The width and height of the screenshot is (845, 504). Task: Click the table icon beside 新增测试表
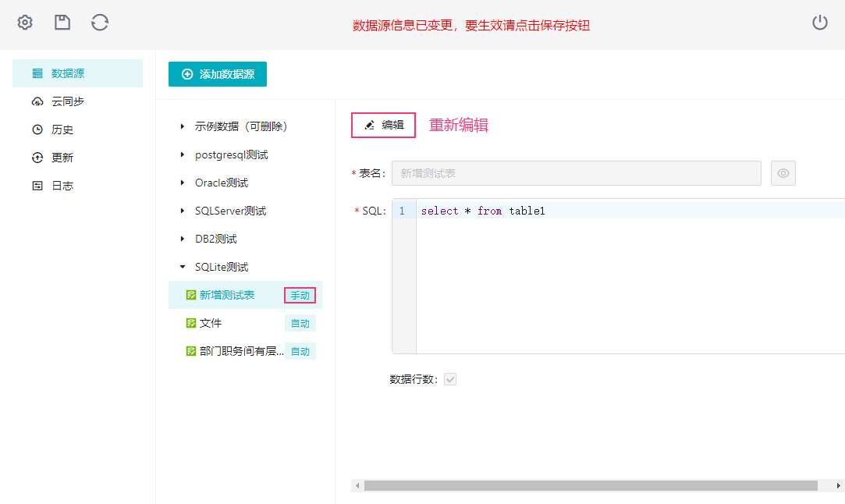[x=191, y=295]
